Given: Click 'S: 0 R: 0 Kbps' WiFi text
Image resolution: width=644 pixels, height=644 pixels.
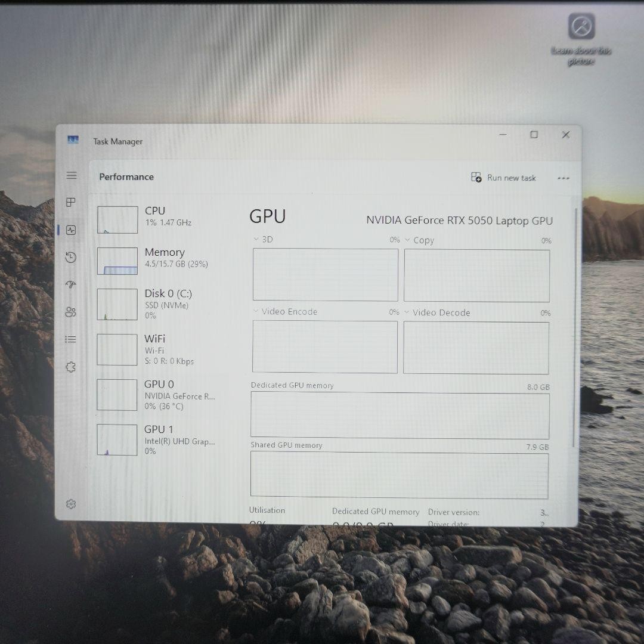Looking at the screenshot, I should tap(169, 361).
